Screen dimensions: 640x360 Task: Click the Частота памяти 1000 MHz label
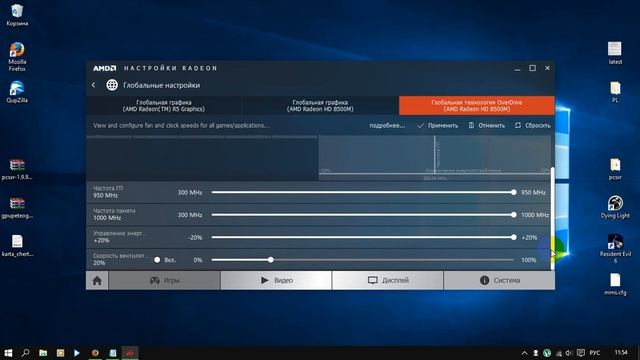tap(114, 214)
